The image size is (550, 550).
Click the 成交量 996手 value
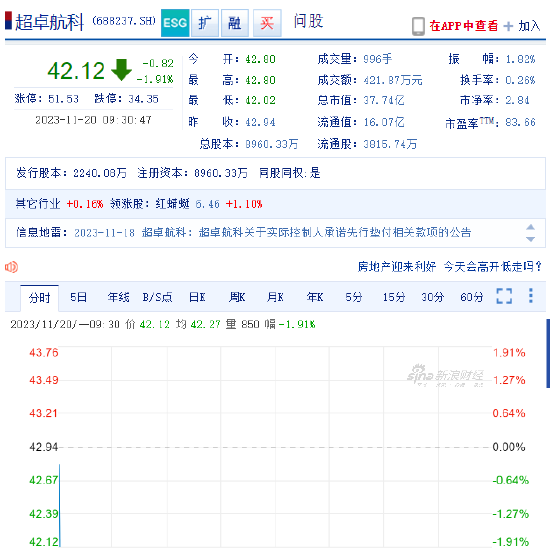pos(377,59)
